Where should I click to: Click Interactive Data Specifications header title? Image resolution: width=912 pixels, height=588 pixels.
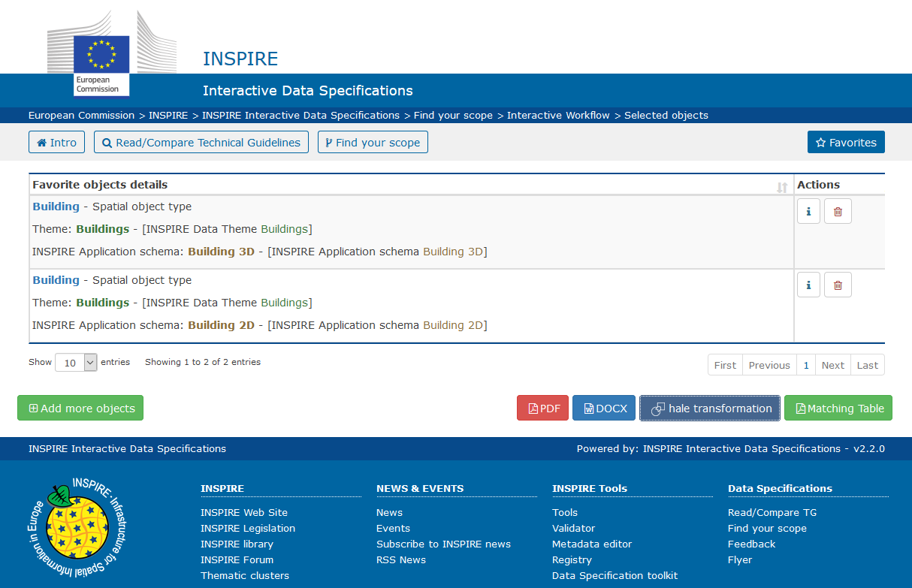tap(308, 91)
